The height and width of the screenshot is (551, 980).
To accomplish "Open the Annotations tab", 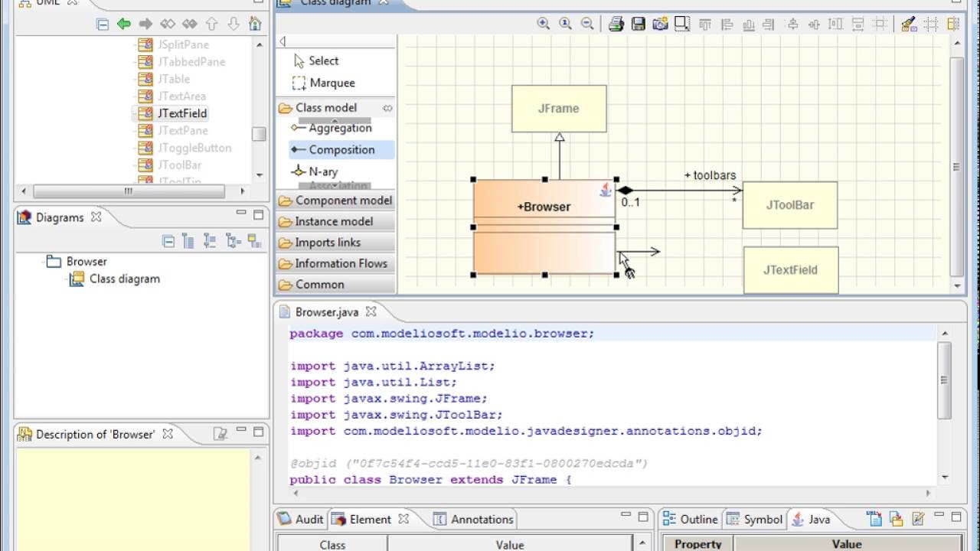I will 473,519.
